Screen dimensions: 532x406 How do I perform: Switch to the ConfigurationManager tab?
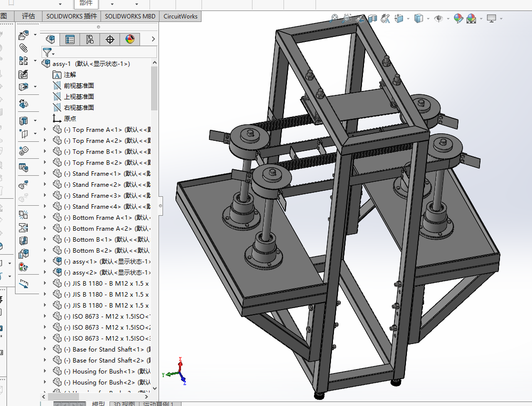coord(90,39)
